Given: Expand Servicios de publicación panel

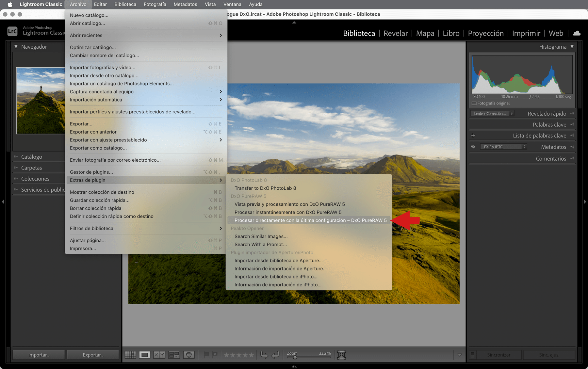Looking at the screenshot, I should point(16,189).
